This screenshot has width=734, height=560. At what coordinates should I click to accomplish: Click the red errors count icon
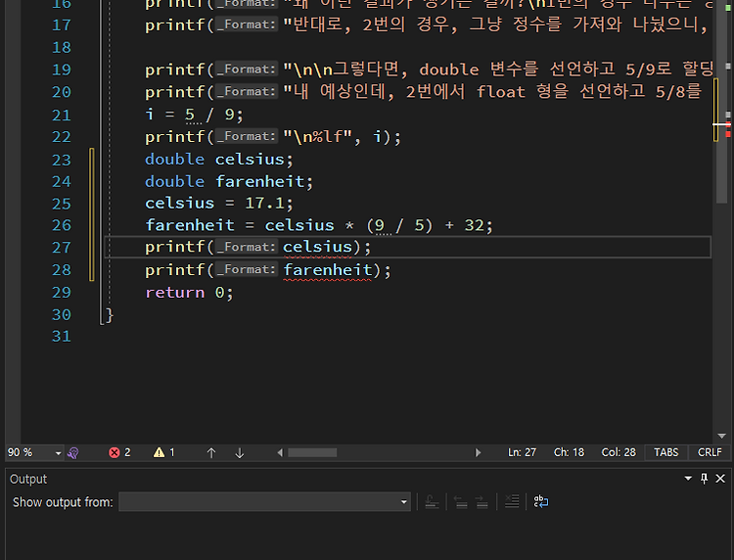tap(115, 452)
